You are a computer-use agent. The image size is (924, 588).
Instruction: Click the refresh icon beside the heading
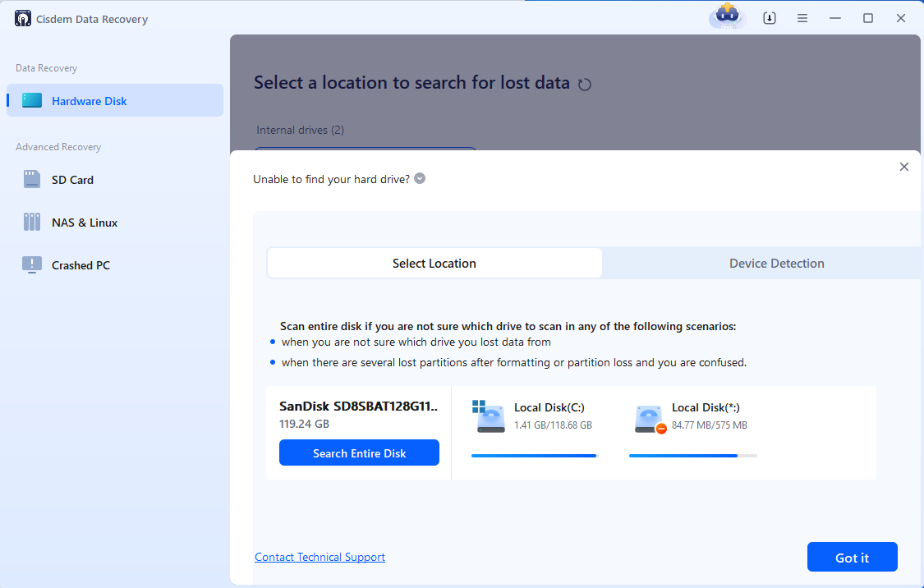(x=585, y=84)
